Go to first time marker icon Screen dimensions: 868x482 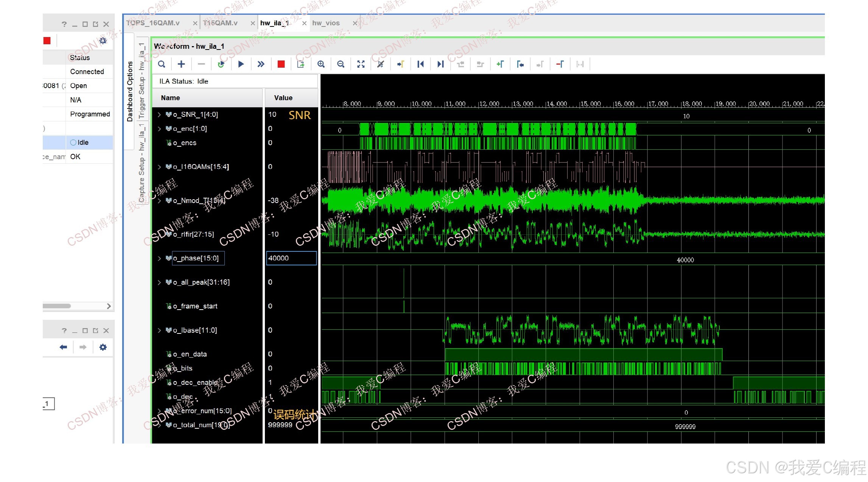tap(420, 64)
